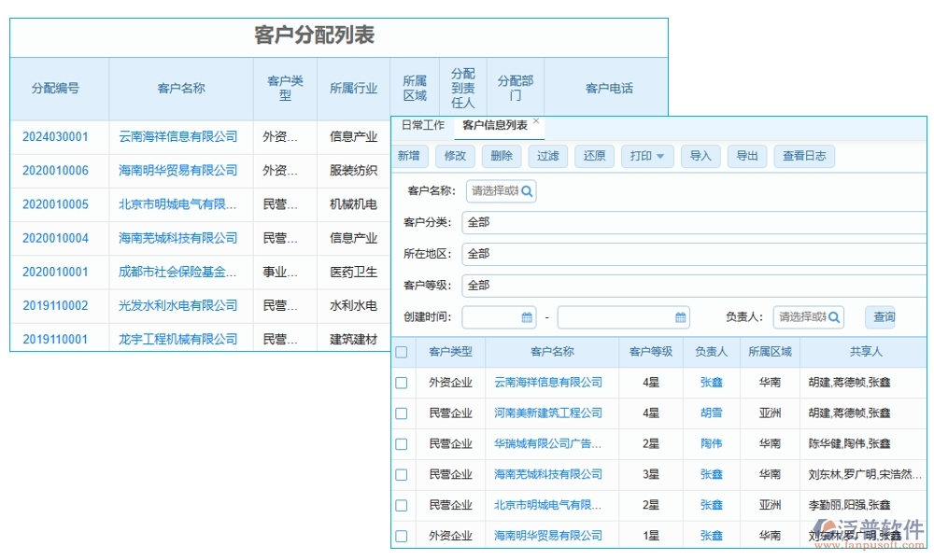The image size is (934, 560).
Task: Check the row for 河南美新建筑工程公司
Action: (x=401, y=413)
